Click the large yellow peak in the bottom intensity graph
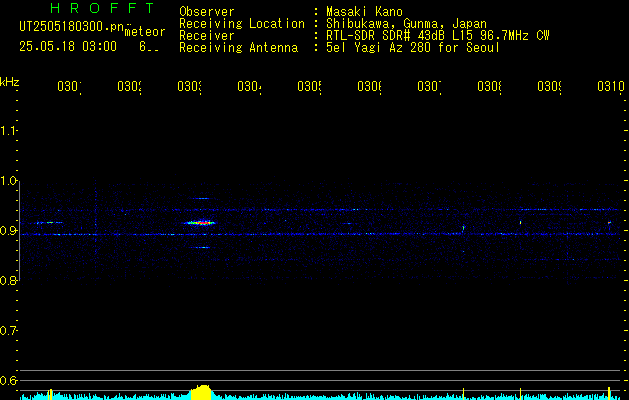The image size is (629, 400). [x=201, y=392]
